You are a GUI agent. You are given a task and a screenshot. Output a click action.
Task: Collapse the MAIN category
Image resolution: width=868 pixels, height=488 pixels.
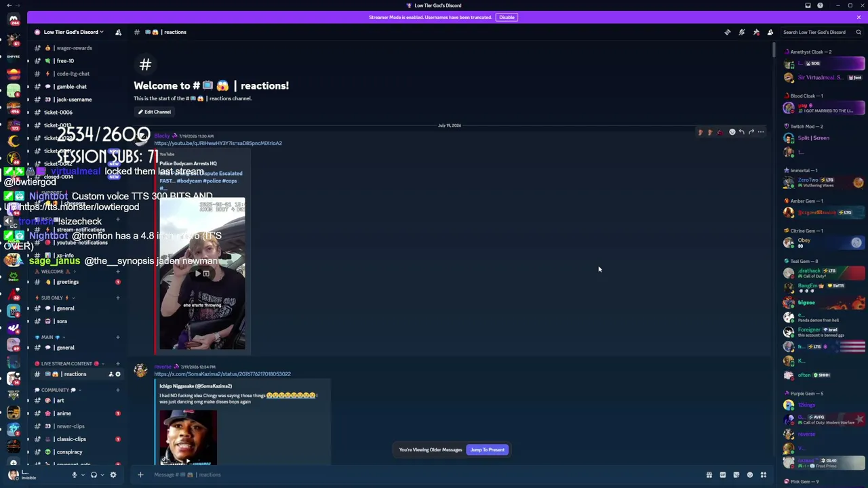(50, 338)
